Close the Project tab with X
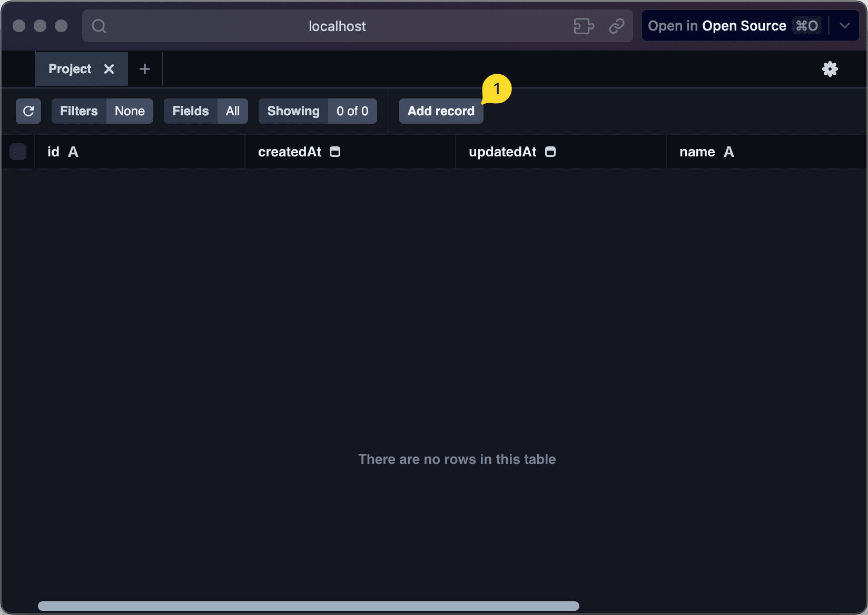Screen dimensions: 868x615 [109, 69]
